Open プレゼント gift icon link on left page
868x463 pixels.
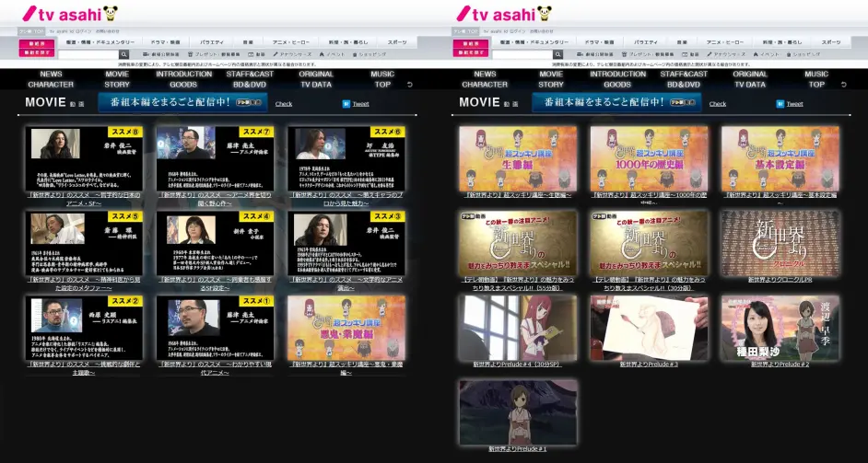pos(214,54)
